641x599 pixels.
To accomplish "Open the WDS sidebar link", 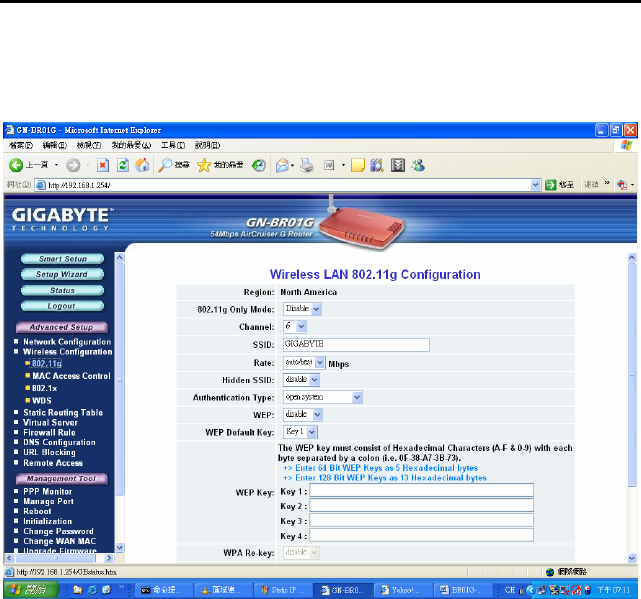I will (42, 401).
